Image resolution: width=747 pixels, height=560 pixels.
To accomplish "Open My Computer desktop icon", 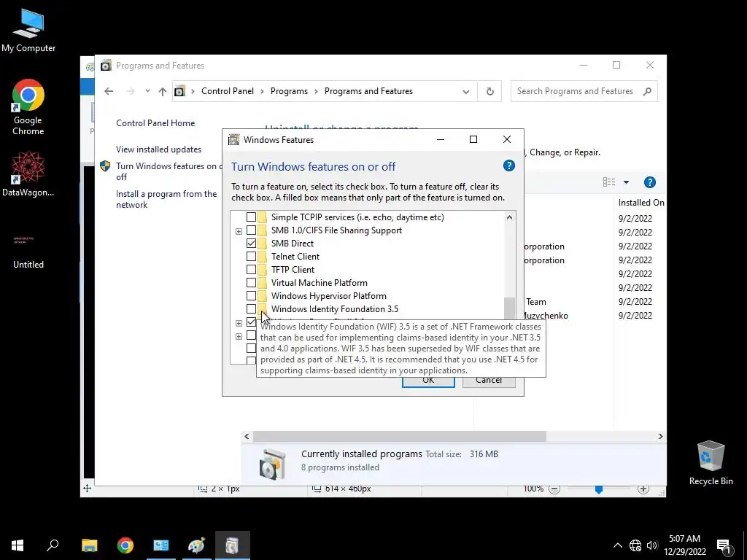I will click(28, 31).
